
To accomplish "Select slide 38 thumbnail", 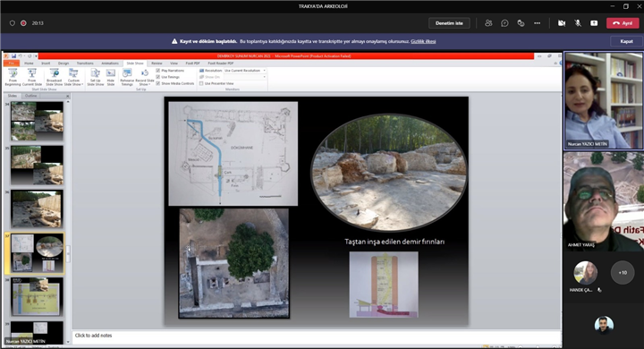I will (37, 296).
